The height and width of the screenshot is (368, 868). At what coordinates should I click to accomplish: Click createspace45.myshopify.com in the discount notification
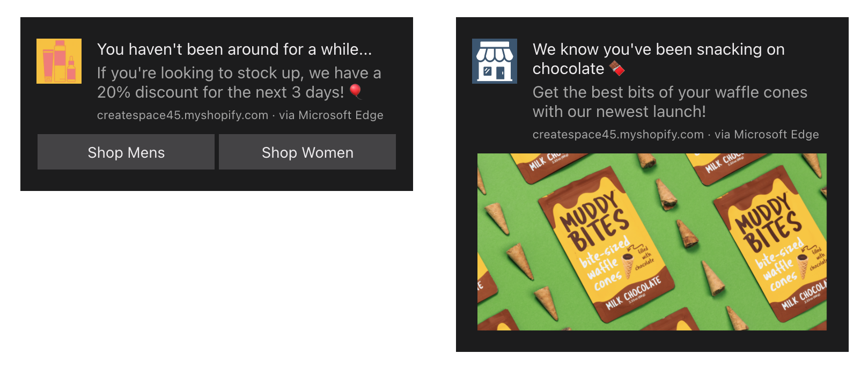pos(182,115)
